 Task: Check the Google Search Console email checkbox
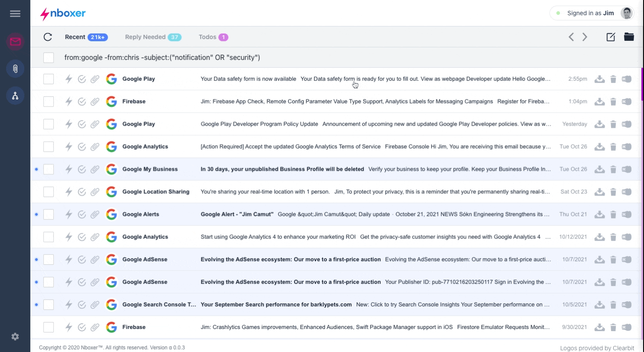(x=49, y=305)
